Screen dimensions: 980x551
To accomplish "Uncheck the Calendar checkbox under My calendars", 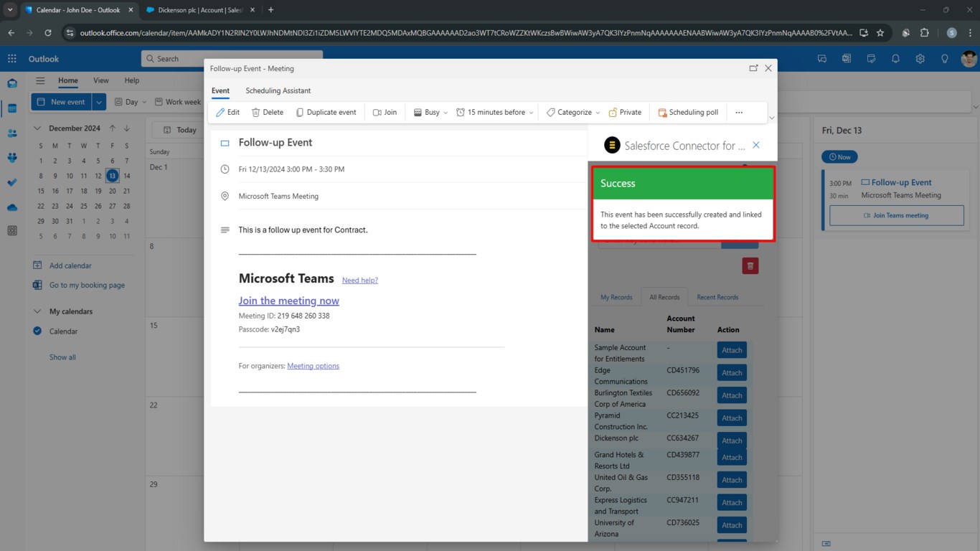I will click(x=37, y=331).
